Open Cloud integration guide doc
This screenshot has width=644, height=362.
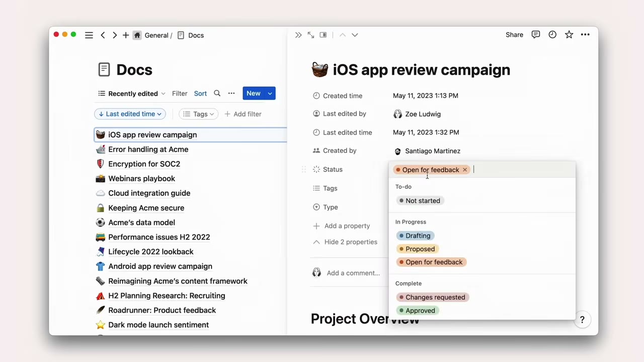pos(149,193)
